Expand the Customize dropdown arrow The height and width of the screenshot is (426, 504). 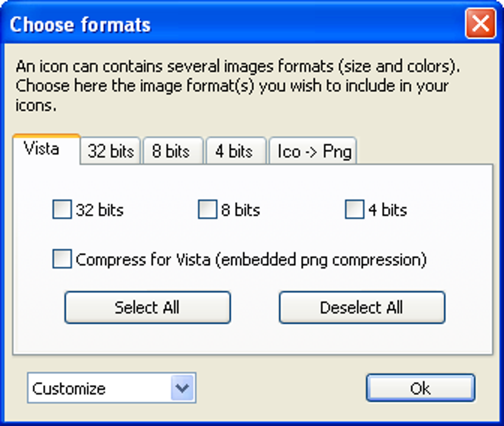[183, 388]
